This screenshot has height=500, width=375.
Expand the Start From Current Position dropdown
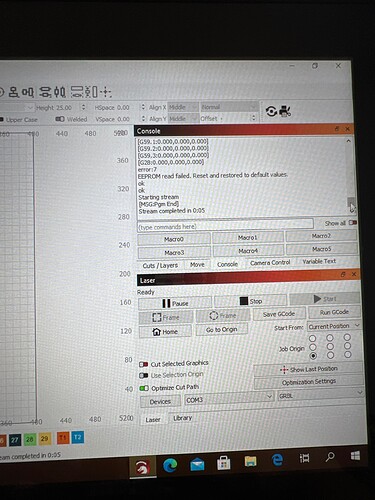click(334, 326)
